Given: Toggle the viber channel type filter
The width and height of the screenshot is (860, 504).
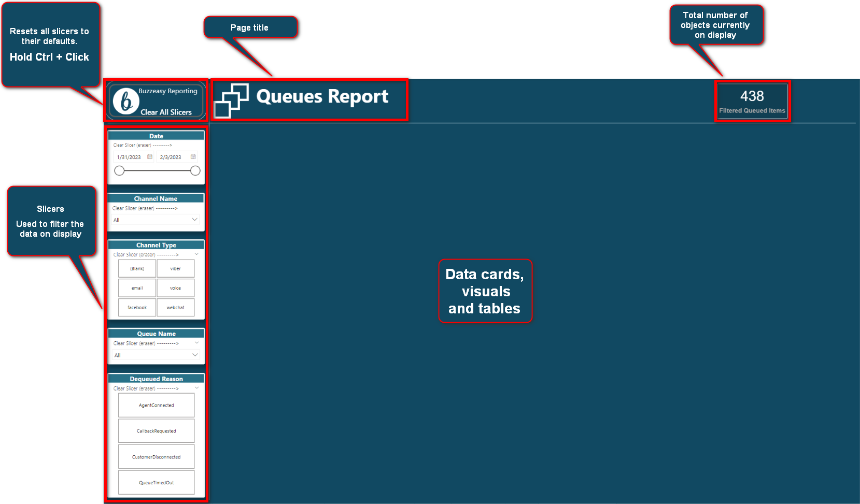Looking at the screenshot, I should point(176,268).
